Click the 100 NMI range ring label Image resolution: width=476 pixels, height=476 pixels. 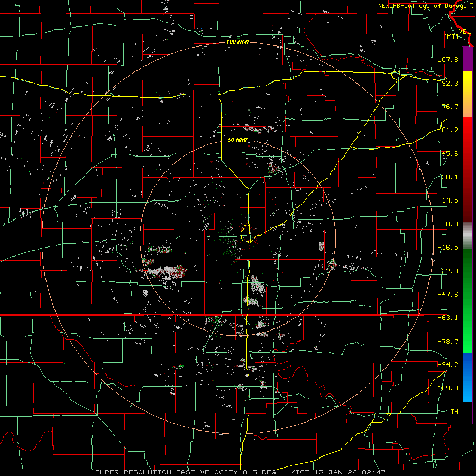237,42
